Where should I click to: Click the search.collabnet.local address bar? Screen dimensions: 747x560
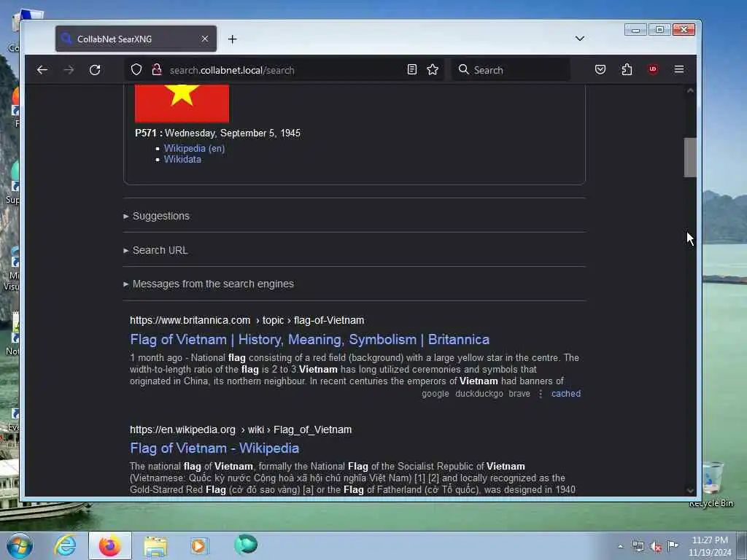point(286,70)
